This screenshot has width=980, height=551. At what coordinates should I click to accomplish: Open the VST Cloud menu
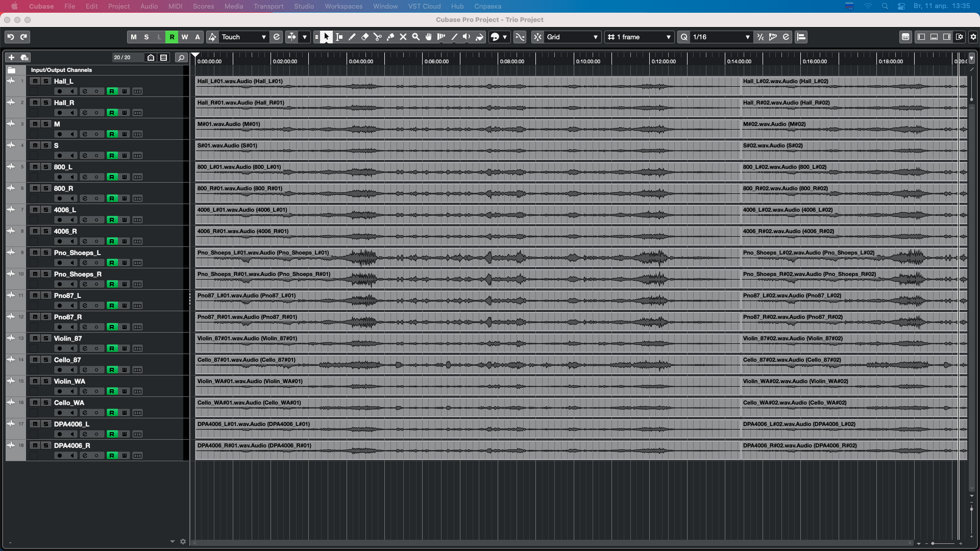(x=424, y=6)
